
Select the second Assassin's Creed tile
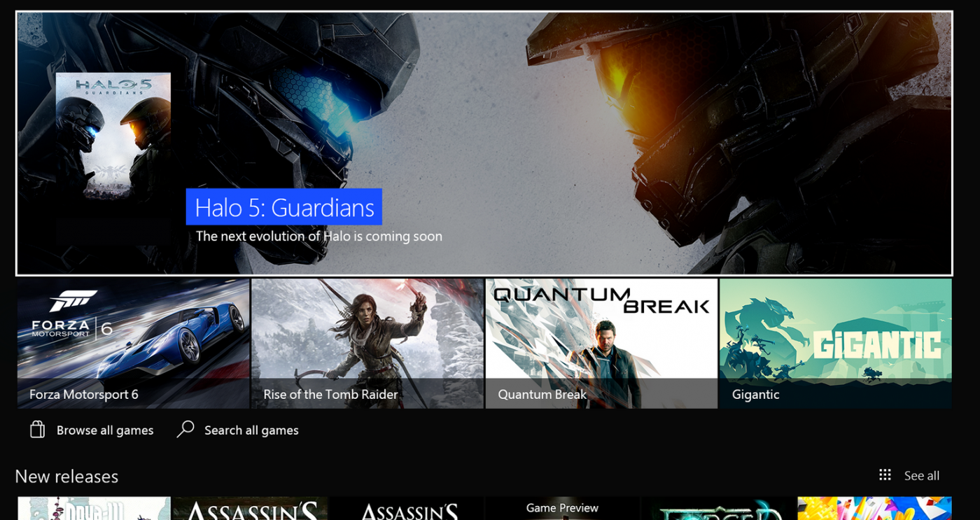pos(406,510)
